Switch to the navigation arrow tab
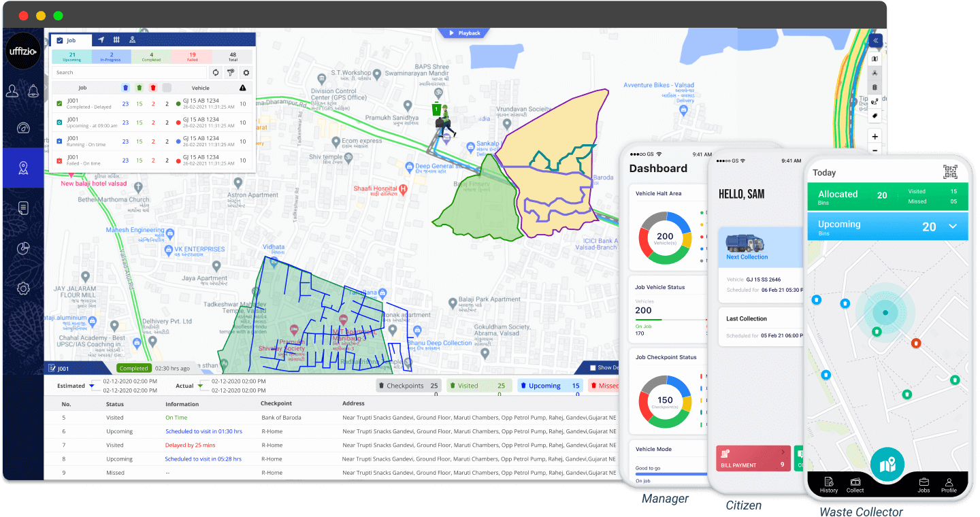 click(101, 40)
